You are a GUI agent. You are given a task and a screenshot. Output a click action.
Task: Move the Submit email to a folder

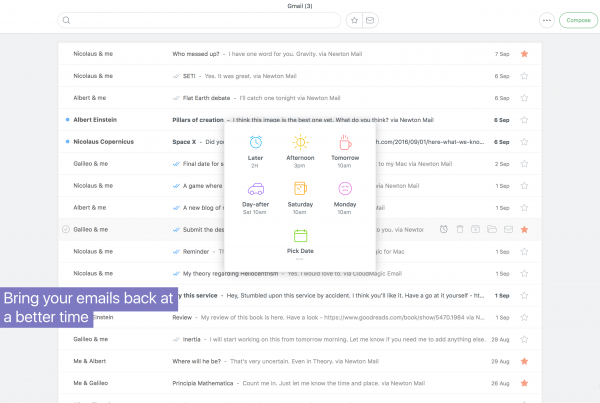pyautogui.click(x=492, y=229)
